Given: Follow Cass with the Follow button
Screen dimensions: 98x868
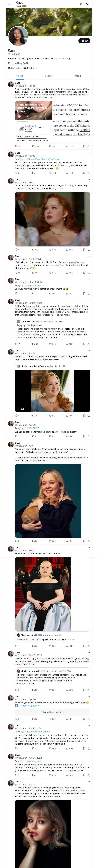Looking at the screenshot, I should point(84,41).
